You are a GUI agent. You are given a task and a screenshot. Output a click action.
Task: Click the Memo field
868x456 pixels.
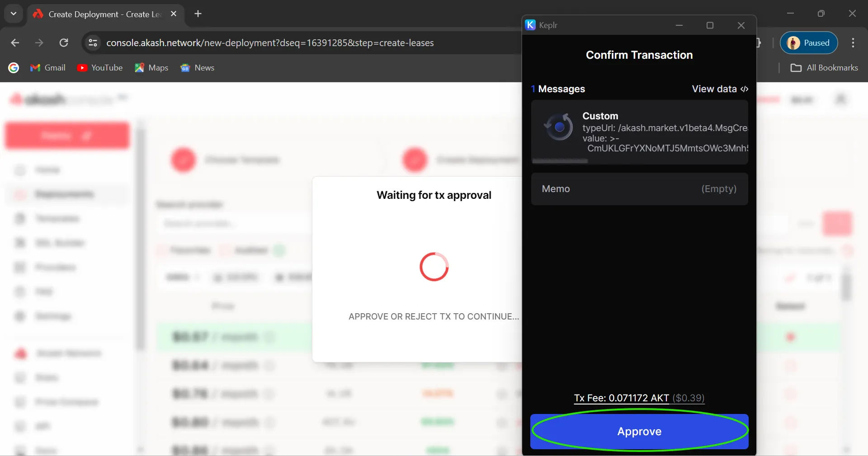coord(639,189)
